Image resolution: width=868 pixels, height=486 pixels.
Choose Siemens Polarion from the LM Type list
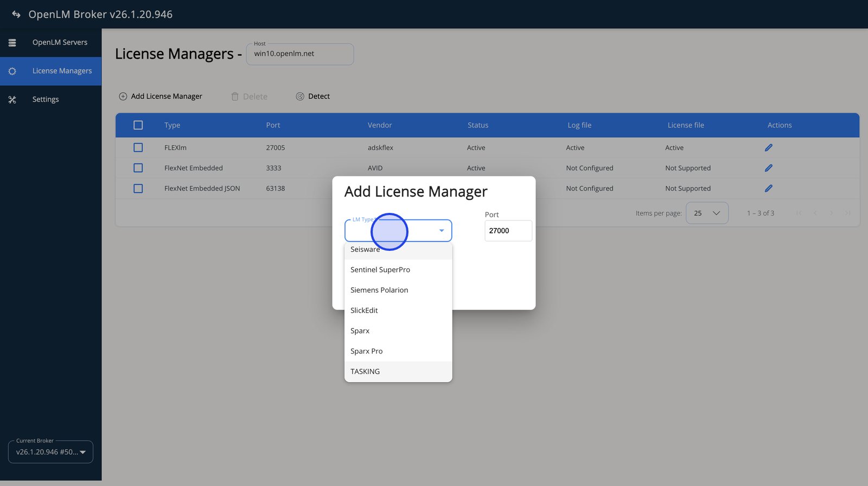[398, 290]
